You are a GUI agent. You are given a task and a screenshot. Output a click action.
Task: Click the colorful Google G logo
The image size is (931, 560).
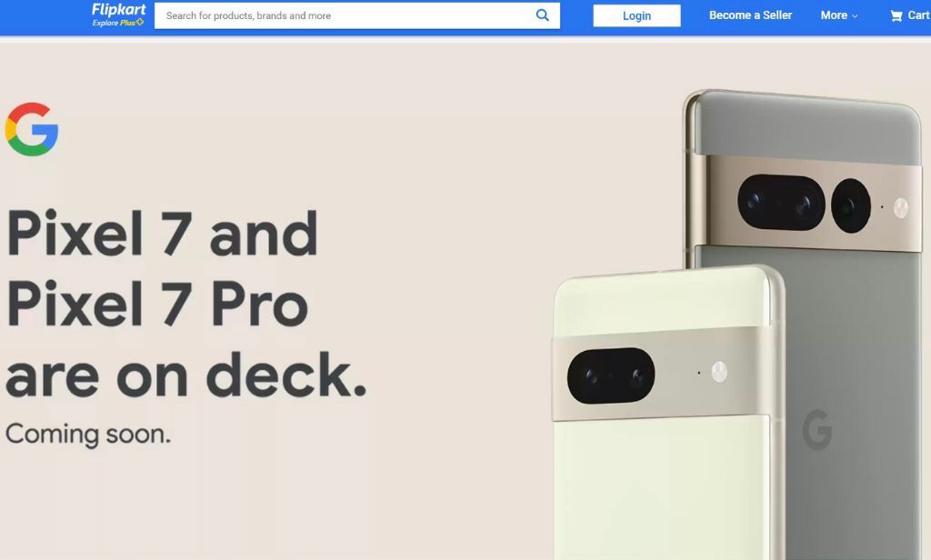click(x=32, y=129)
